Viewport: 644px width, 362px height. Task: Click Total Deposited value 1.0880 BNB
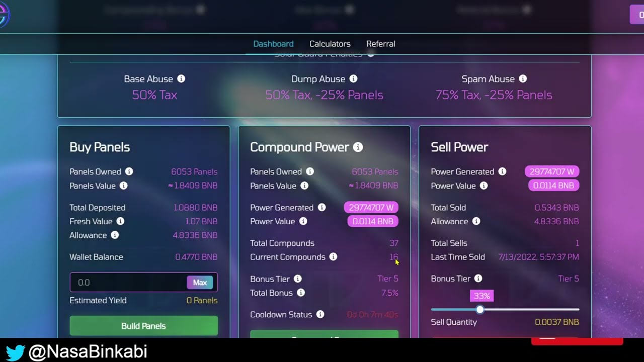tap(195, 207)
